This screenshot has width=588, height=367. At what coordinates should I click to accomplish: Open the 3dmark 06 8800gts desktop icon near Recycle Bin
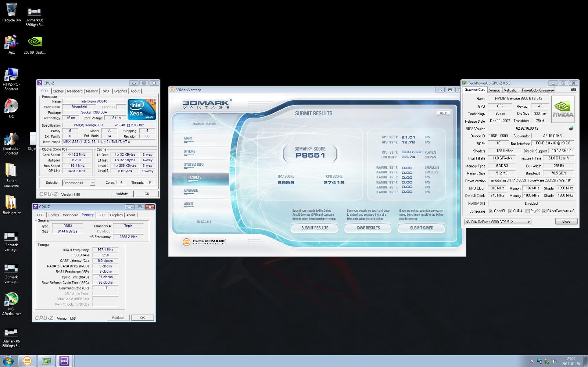coord(34,17)
